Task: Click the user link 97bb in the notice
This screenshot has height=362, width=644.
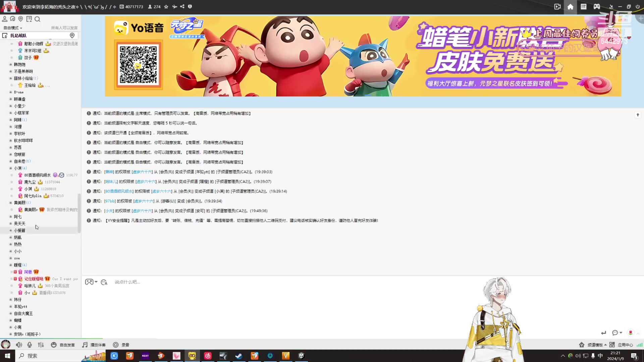Action: (110, 201)
